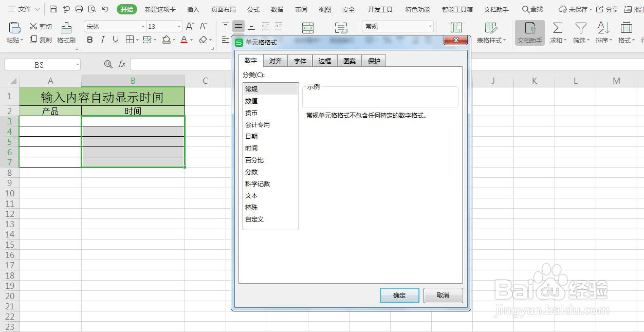Click the top vertical align icon
Screen dimensions: 644x332
(226, 26)
